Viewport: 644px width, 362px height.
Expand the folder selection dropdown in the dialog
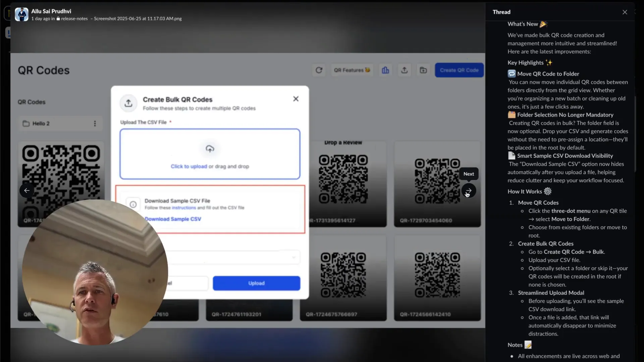point(294,257)
